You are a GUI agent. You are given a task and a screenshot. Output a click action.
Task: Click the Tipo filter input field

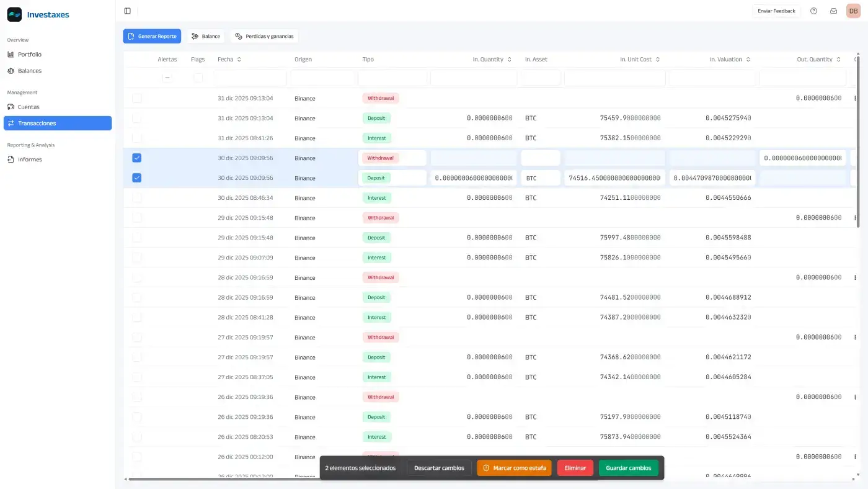(x=392, y=78)
